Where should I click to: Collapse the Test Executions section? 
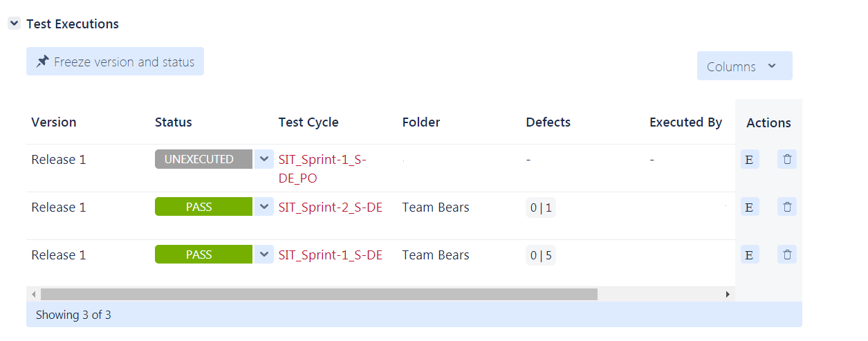pyautogui.click(x=14, y=24)
